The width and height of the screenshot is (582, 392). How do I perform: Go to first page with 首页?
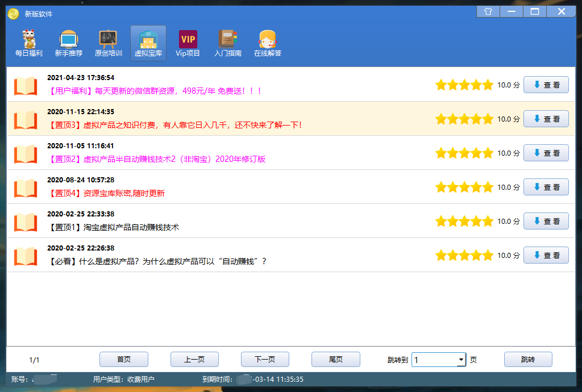pos(124,360)
